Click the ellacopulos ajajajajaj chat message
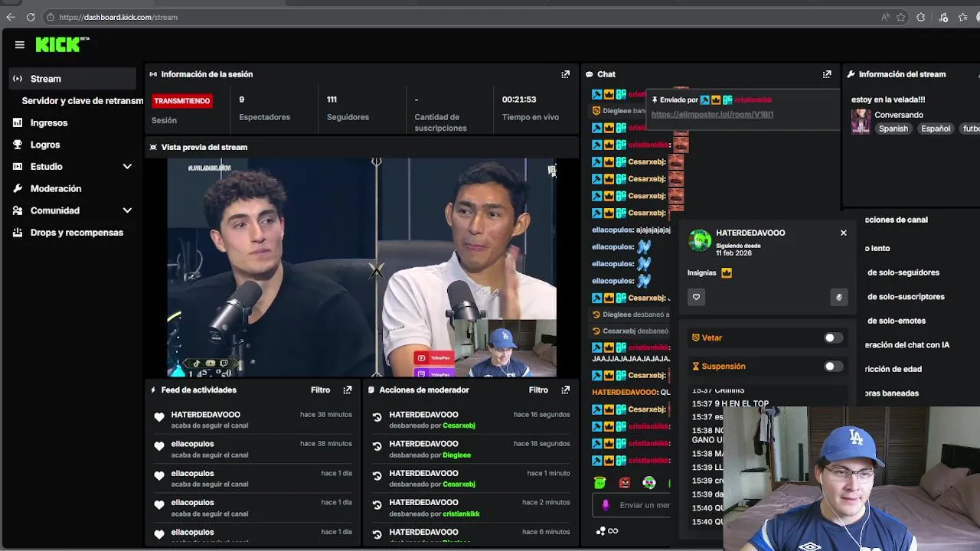The height and width of the screenshot is (551, 980). coord(631,230)
